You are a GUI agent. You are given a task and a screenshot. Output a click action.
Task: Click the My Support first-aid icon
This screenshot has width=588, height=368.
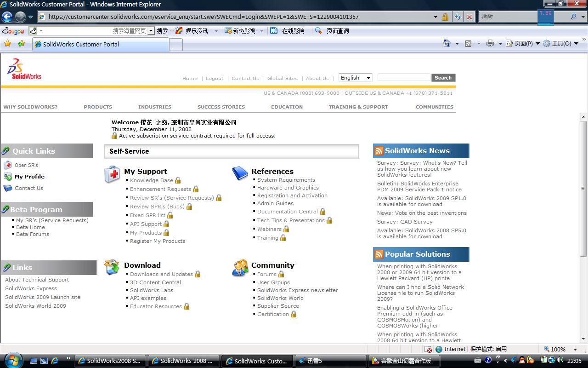112,175
